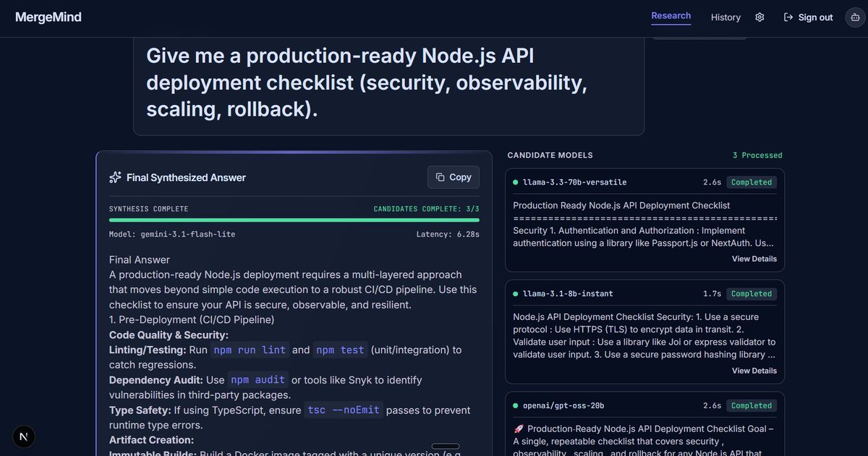Click the 'CANDIDATE MODELS' heading

[x=550, y=156]
